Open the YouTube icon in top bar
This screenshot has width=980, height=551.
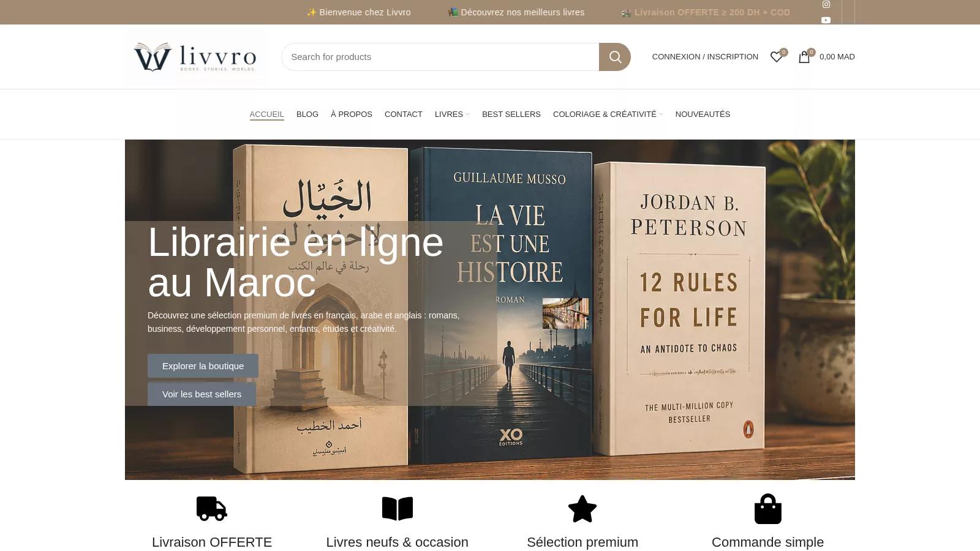(826, 20)
